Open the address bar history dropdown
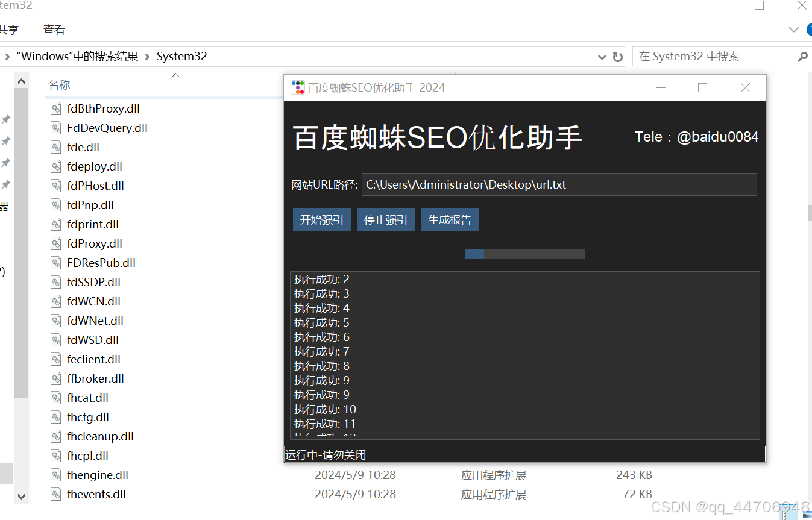The width and height of the screenshot is (812, 520). (602, 57)
